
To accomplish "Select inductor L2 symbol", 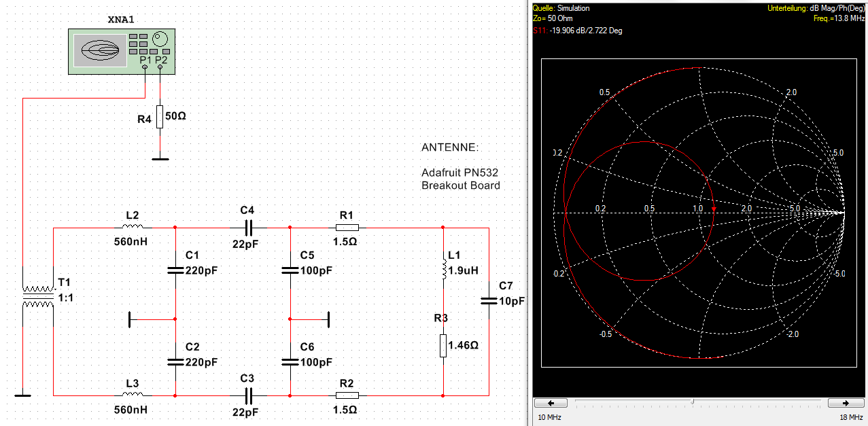I will pyautogui.click(x=133, y=227).
